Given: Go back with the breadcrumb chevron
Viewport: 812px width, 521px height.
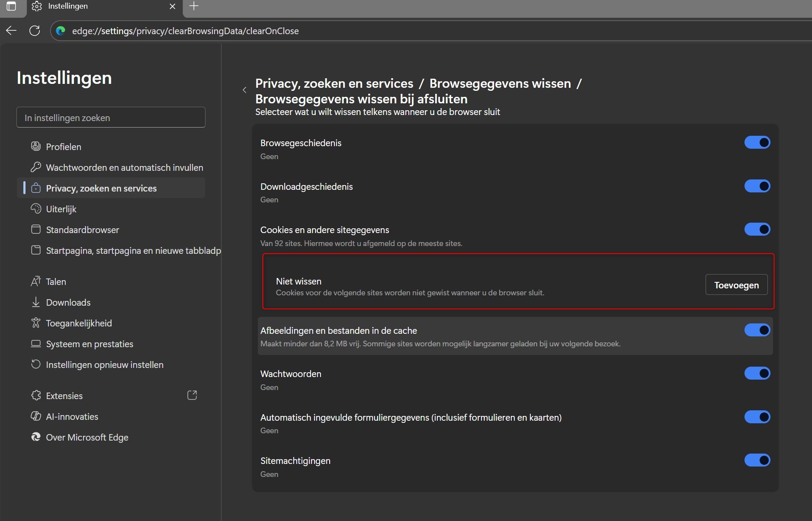Looking at the screenshot, I should point(244,90).
